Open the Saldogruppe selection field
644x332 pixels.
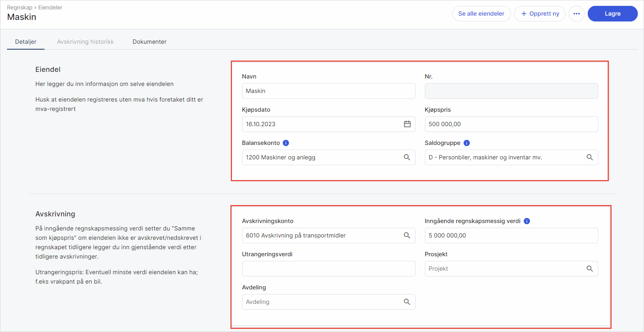(504, 157)
